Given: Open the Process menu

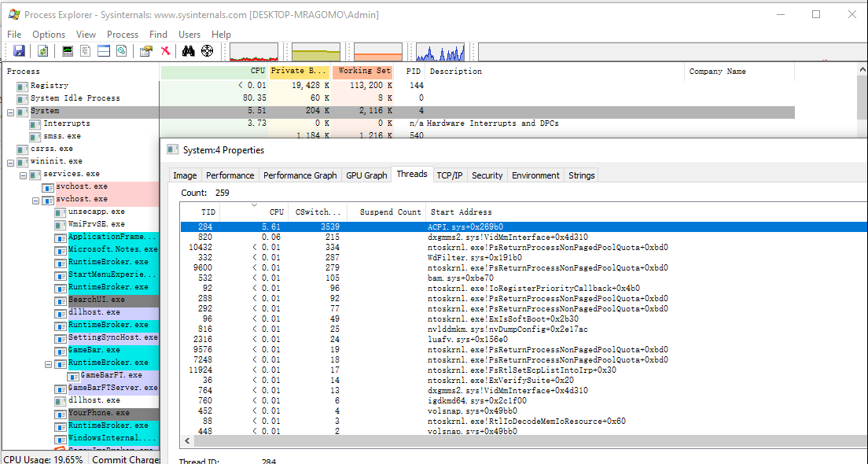Looking at the screenshot, I should point(123,35).
